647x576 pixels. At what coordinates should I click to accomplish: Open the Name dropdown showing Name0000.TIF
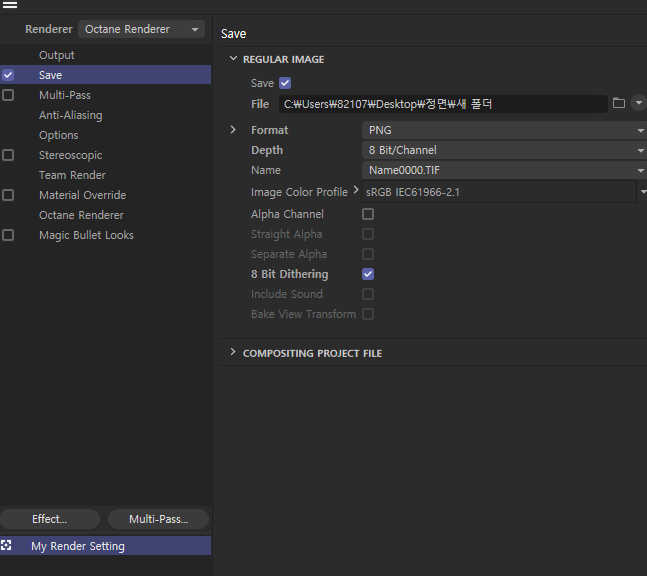tap(504, 170)
